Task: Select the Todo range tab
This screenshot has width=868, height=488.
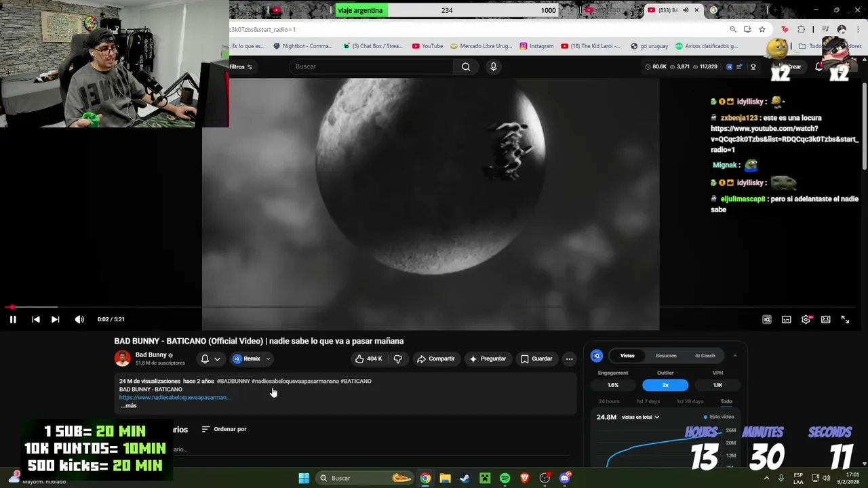Action: [726, 401]
